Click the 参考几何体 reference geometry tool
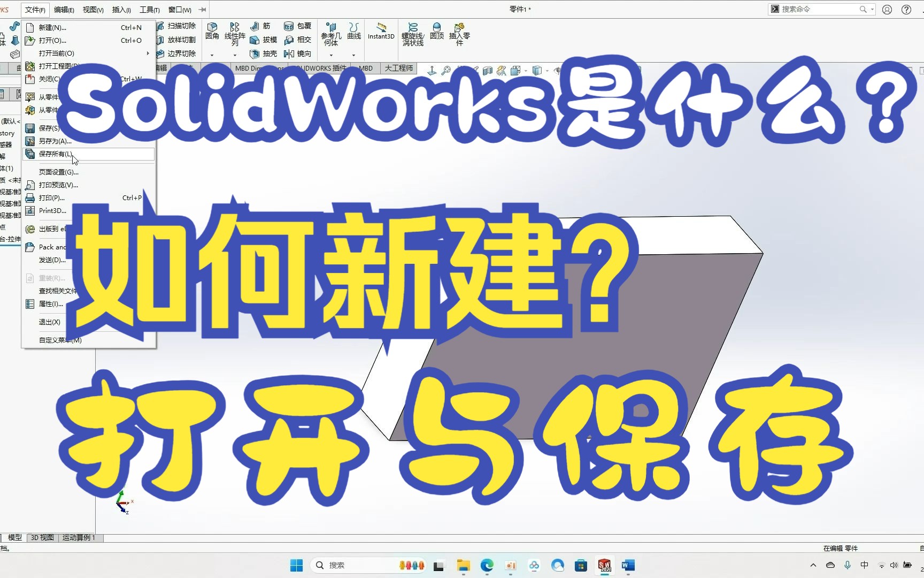This screenshot has height=578, width=924. (x=331, y=34)
